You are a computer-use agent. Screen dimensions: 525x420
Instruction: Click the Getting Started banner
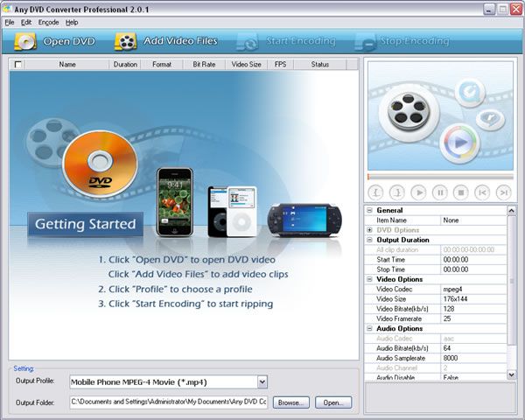coord(86,224)
